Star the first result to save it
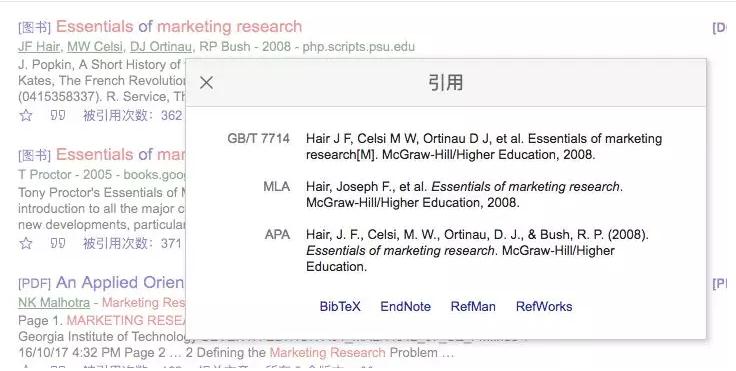Viewport: 736px width, 371px height. (x=26, y=116)
